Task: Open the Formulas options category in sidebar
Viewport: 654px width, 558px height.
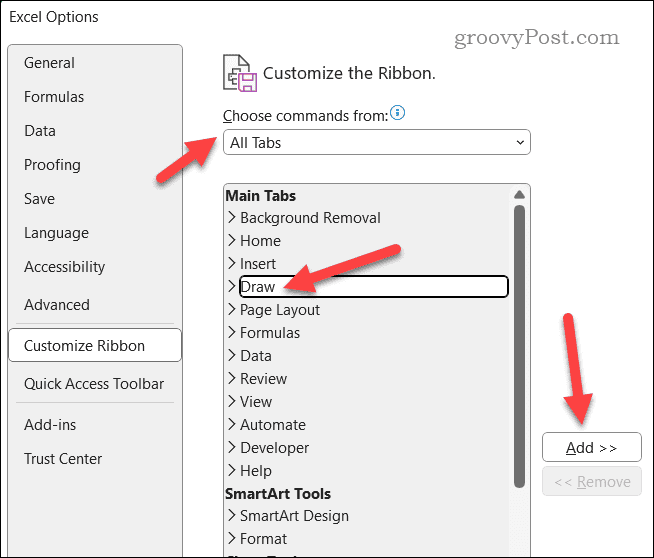Action: [54, 97]
